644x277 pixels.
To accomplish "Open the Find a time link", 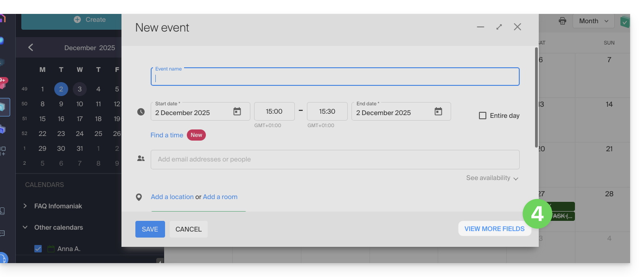I will [167, 135].
